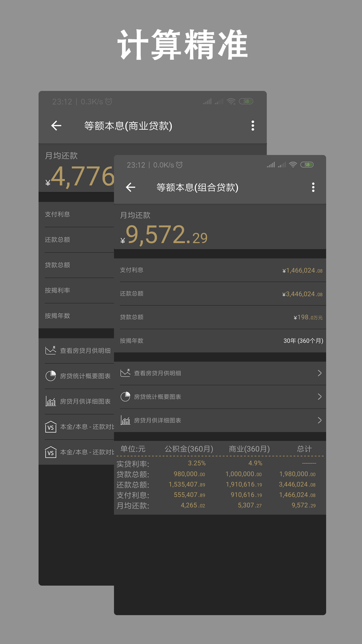The height and width of the screenshot is (644, 362).
Task: Tap 支付利息 value ¥1,466,024.08 row
Action: (220, 270)
